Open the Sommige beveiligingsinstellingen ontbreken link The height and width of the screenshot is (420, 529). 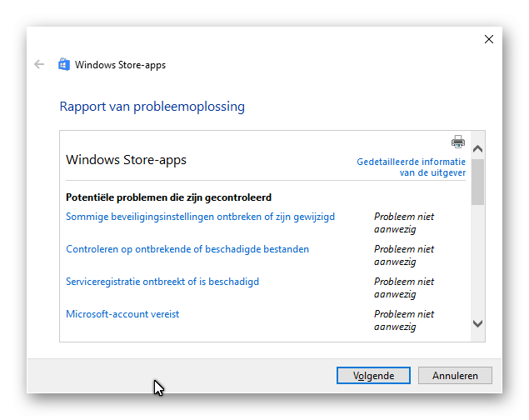200,217
